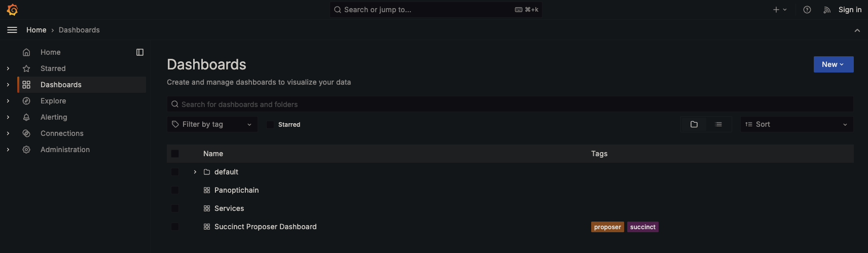The image size is (868, 253).
Task: Focus the dashboards and folders search field
Action: (x=510, y=104)
